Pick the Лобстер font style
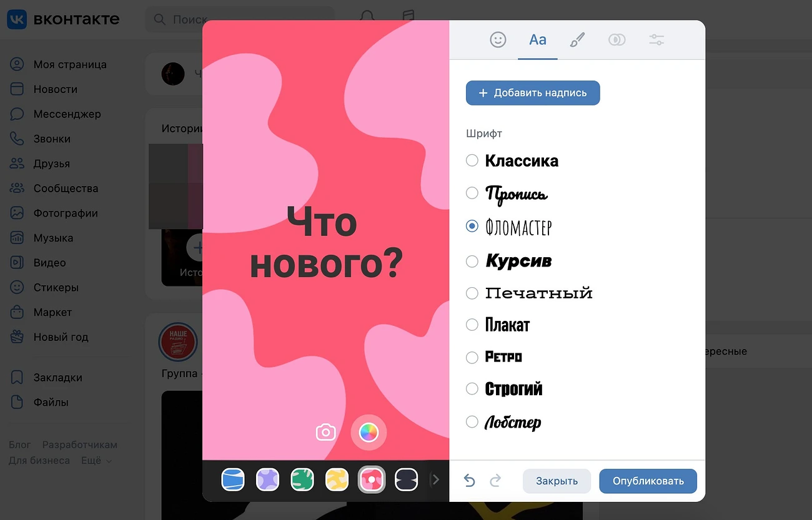This screenshot has height=520, width=812. click(x=472, y=422)
